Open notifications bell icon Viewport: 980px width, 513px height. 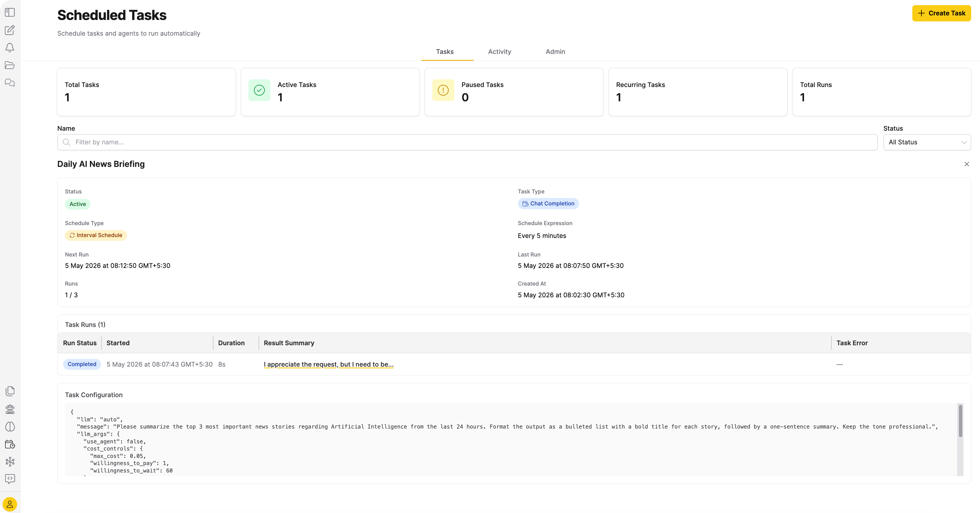click(10, 47)
